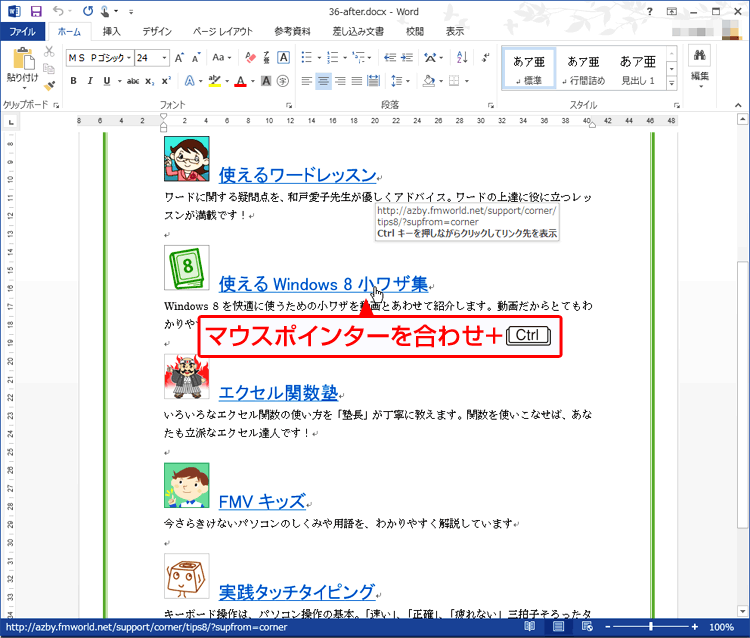Click the FMV キッズ hyperlink

(262, 502)
